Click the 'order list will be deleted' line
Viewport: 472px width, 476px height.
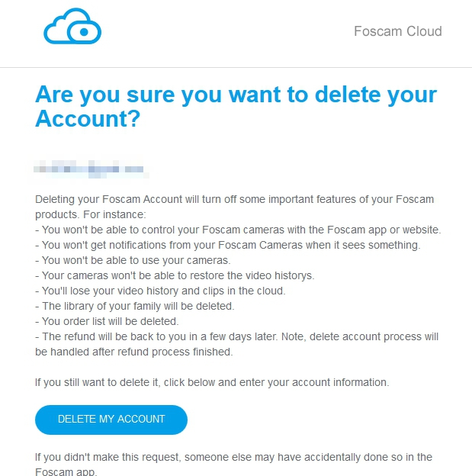tap(107, 321)
